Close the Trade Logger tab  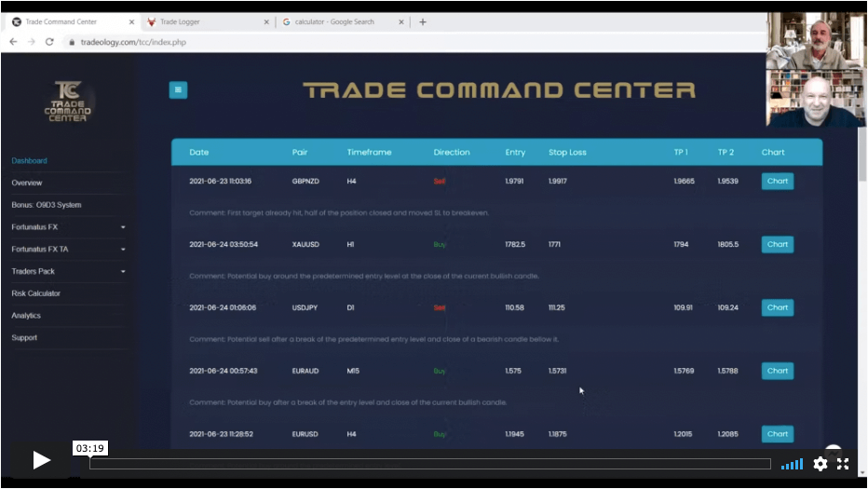[267, 21]
